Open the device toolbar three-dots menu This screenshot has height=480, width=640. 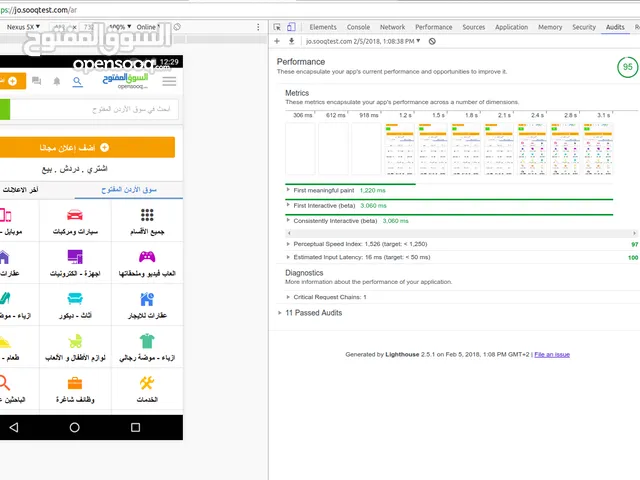pos(258,27)
